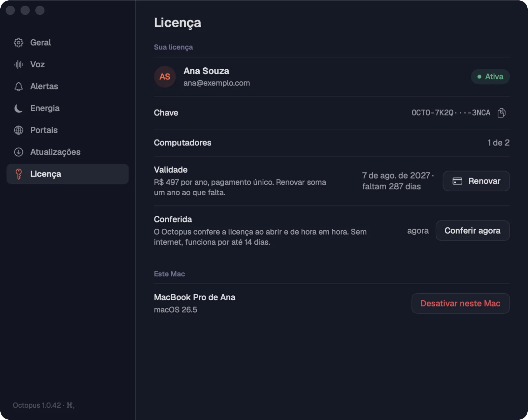Viewport: 528px width, 420px height.
Task: Click the Conferida label
Action: [x=173, y=219]
